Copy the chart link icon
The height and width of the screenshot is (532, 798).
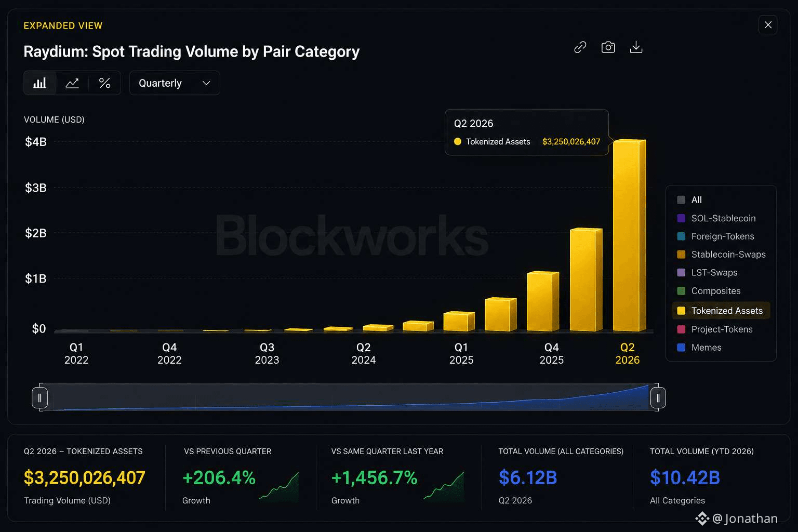pyautogui.click(x=580, y=47)
